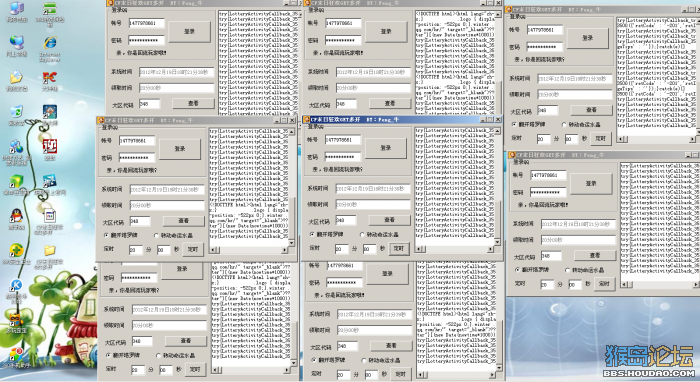Click 登录 button in the active window
Image resolution: width=700 pixels, height=382 pixels.
tap(385, 148)
